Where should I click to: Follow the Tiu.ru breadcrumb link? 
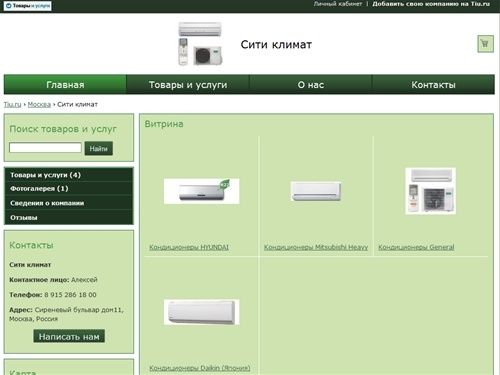pyautogui.click(x=12, y=104)
